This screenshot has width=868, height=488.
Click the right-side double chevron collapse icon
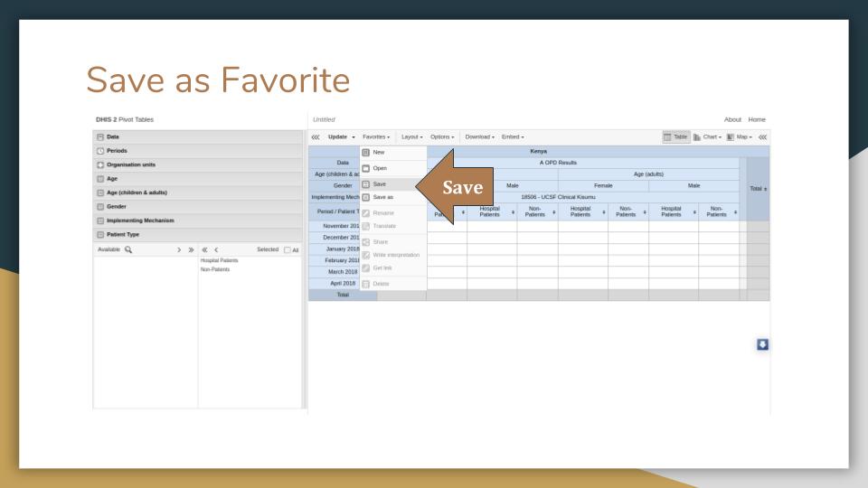tap(763, 137)
